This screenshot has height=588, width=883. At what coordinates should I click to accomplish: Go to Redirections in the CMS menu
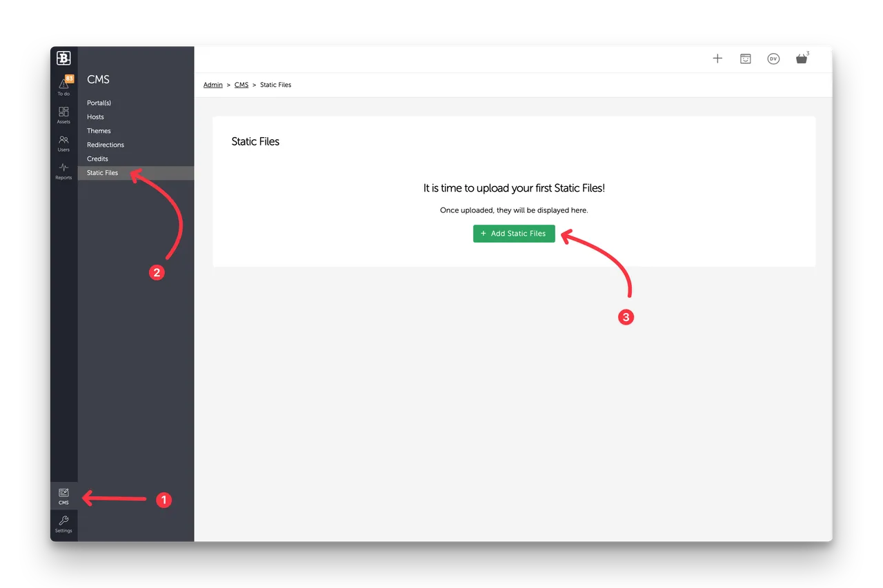pyautogui.click(x=106, y=145)
